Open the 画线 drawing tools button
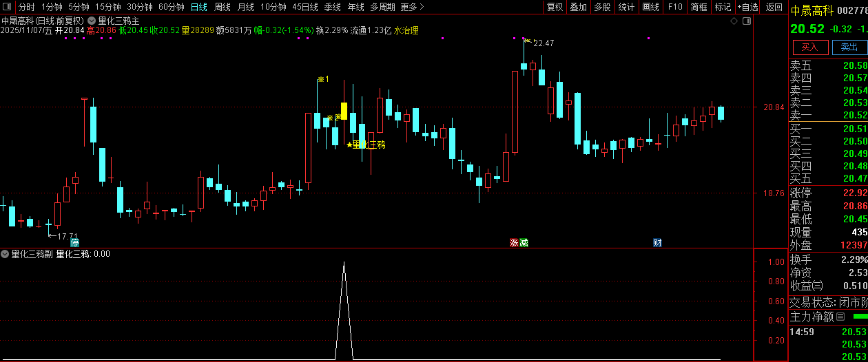Image resolution: width=868 pixels, height=362 pixels. click(651, 7)
